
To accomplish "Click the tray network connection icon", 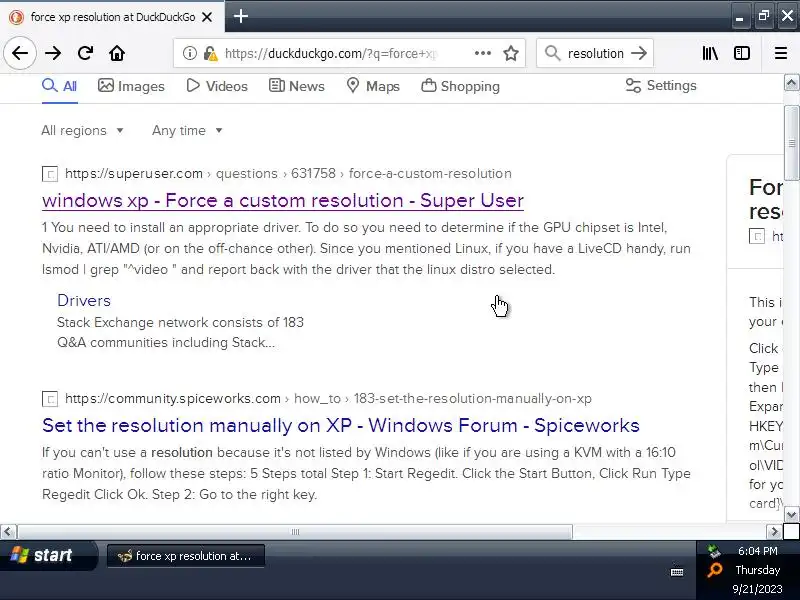I will click(713, 551).
